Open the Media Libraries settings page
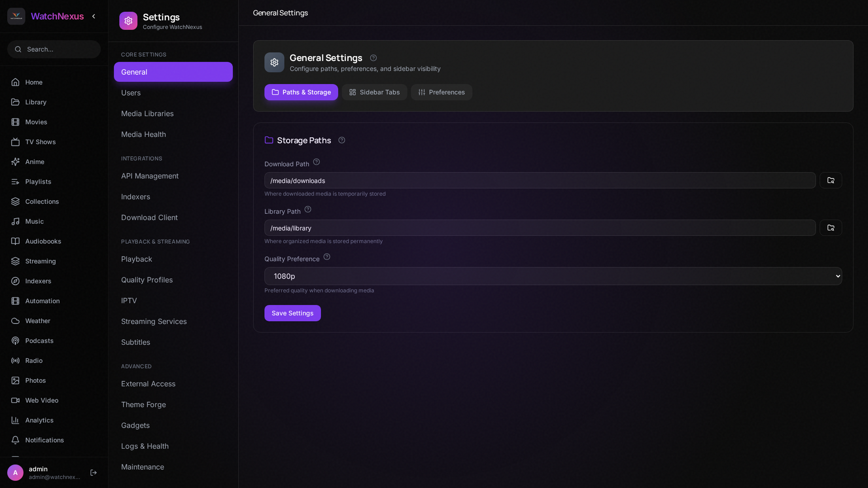This screenshot has width=868, height=488. click(x=147, y=113)
